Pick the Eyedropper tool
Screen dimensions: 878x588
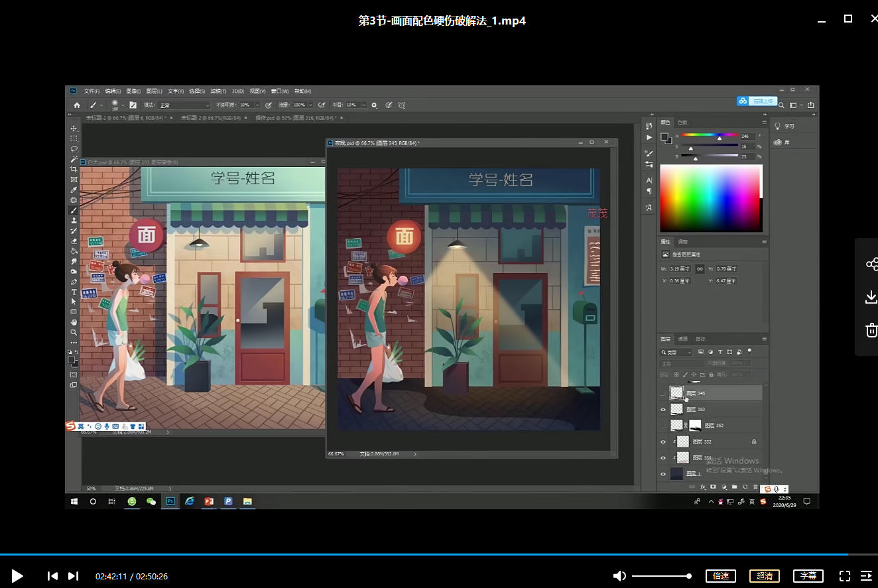(74, 190)
